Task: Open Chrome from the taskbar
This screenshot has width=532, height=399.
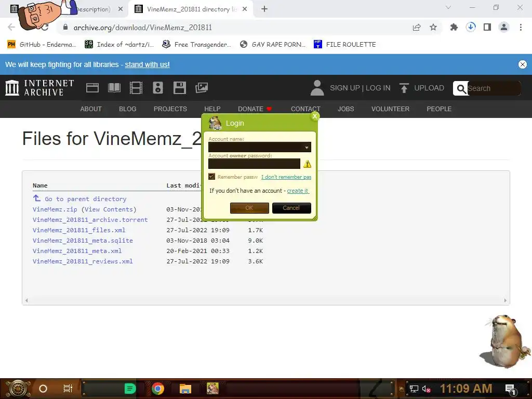Action: coord(158,389)
